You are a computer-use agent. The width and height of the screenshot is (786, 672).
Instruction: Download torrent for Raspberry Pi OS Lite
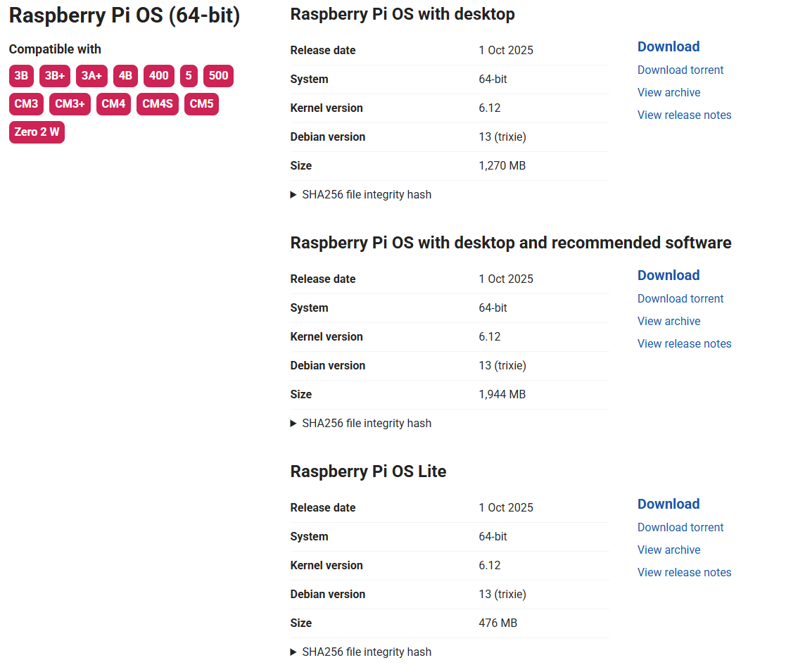[x=680, y=527]
